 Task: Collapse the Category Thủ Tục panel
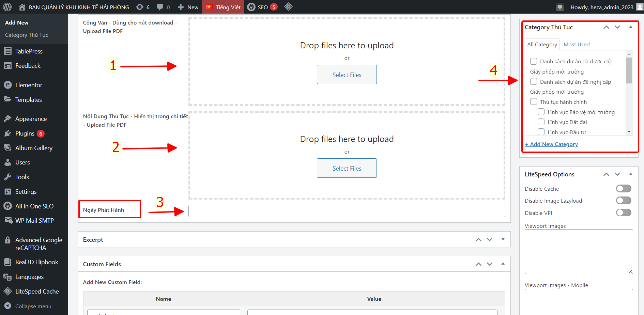631,27
